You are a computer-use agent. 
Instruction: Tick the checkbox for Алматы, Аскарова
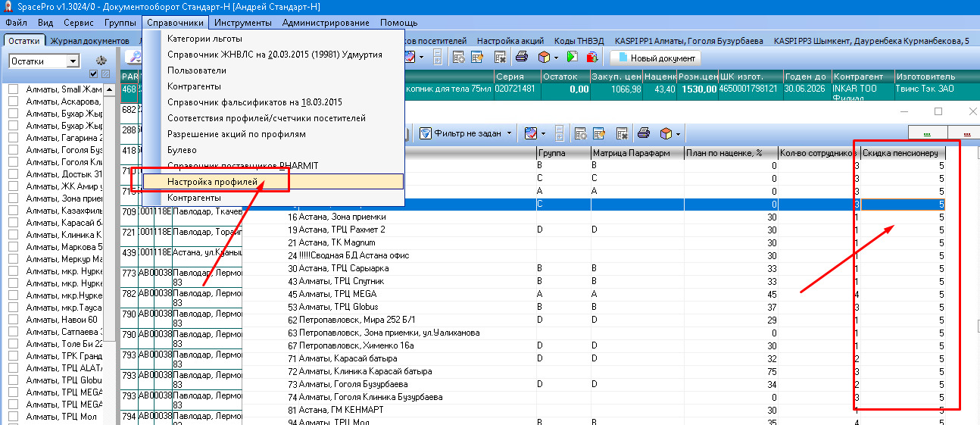click(x=13, y=102)
